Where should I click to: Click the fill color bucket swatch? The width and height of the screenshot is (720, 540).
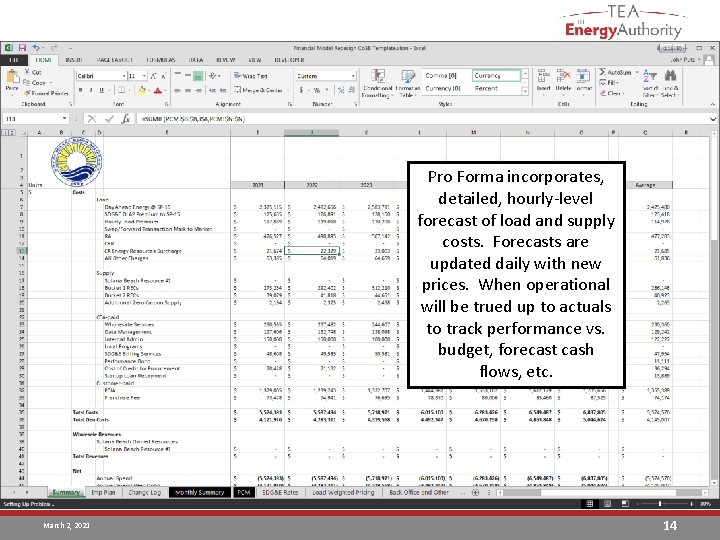pos(141,90)
